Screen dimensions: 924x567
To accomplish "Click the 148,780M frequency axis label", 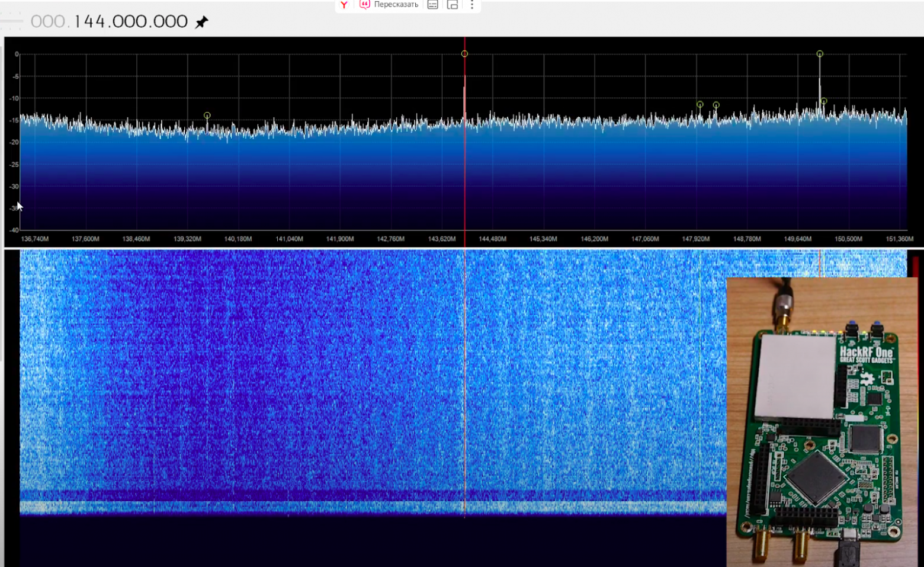I will pyautogui.click(x=747, y=239).
